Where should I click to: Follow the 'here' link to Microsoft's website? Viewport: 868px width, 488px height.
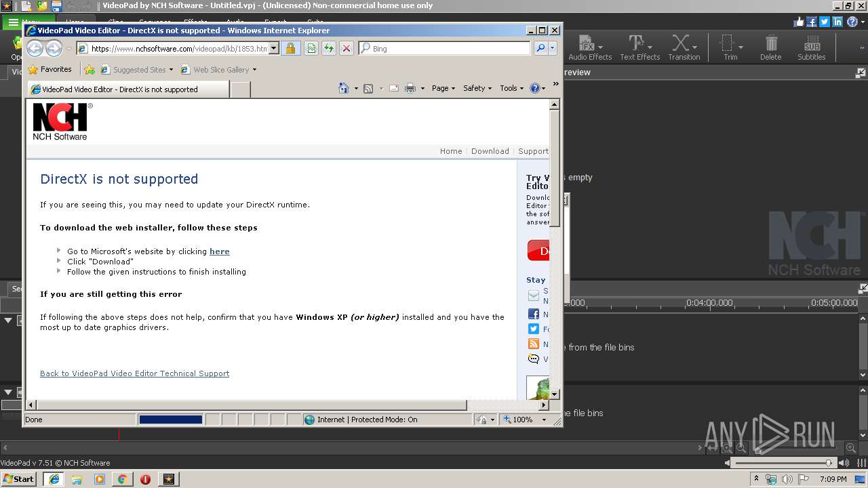click(220, 251)
